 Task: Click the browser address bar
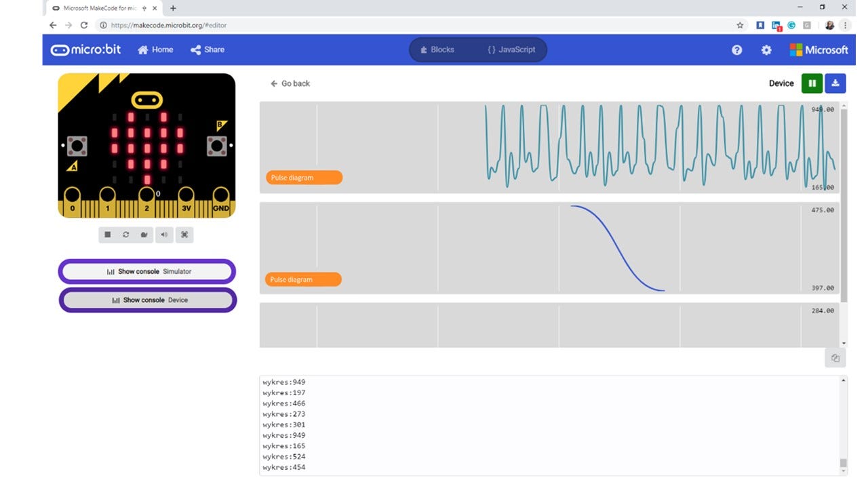[x=420, y=25]
